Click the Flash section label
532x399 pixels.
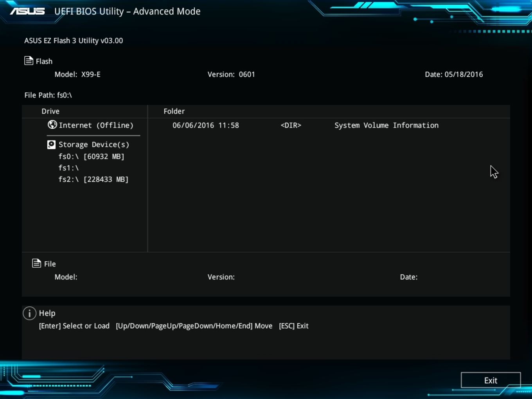tap(44, 61)
